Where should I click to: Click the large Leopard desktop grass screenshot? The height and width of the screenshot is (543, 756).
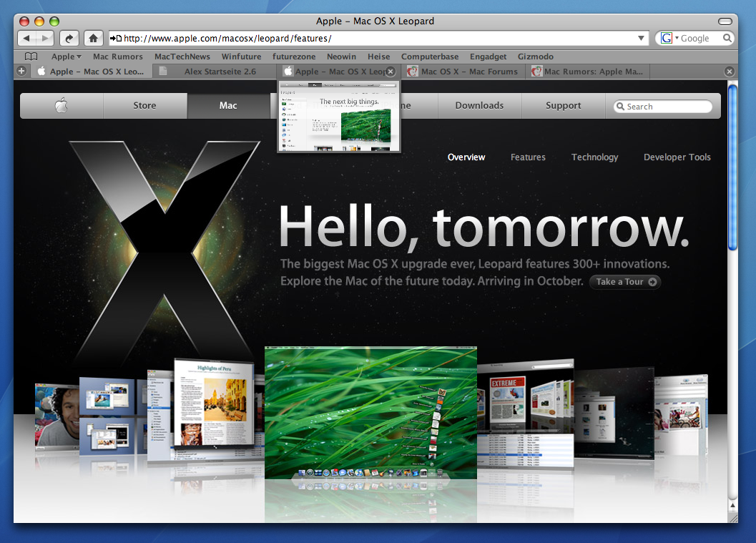370,413
